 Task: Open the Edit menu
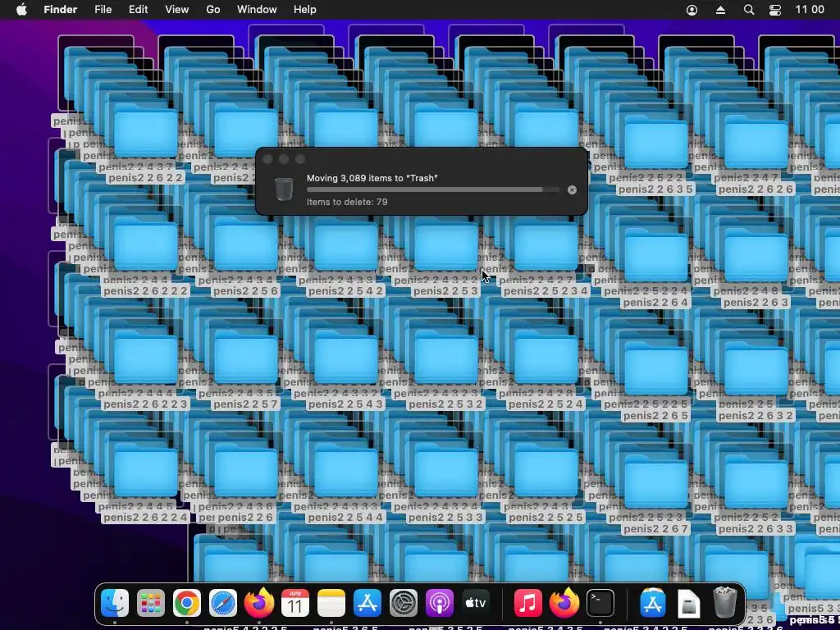(x=138, y=10)
